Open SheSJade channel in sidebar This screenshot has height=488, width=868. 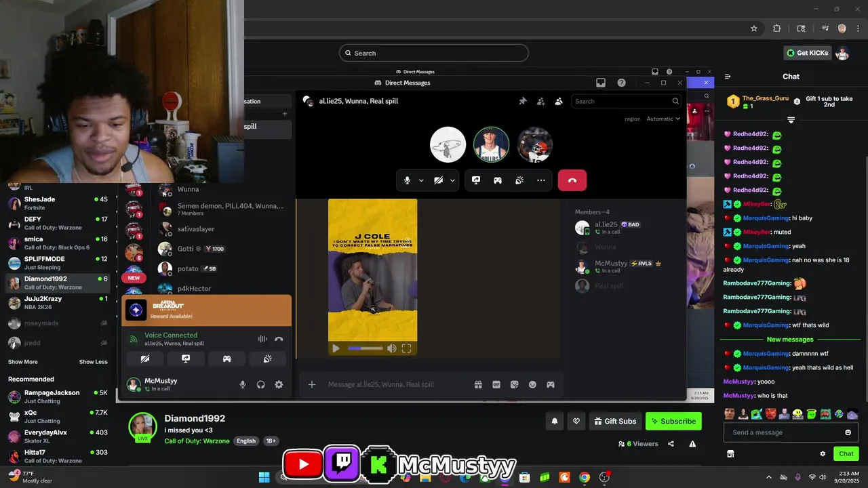(x=58, y=203)
